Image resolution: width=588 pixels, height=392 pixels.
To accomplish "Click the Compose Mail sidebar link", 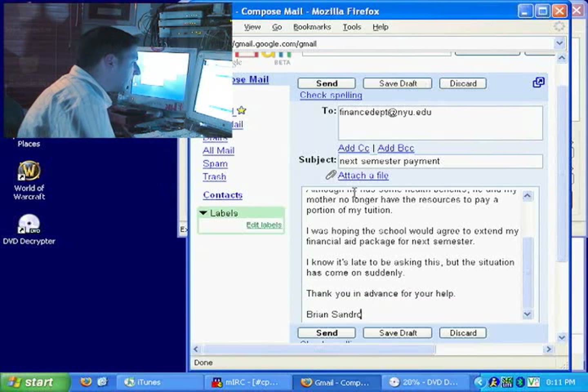I will coord(250,79).
